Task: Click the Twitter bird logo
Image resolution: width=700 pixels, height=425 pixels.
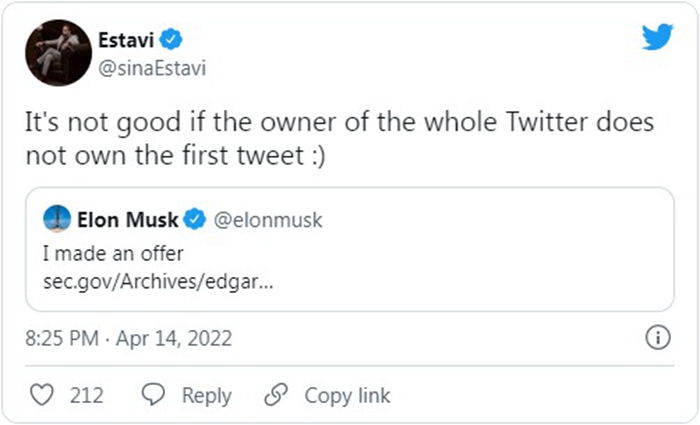Action: tap(657, 37)
